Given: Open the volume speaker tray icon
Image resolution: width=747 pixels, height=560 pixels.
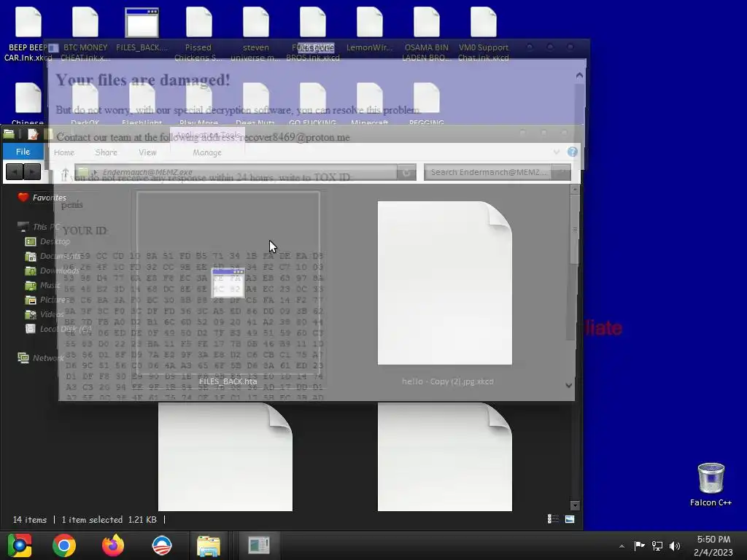Looking at the screenshot, I should point(675,545).
